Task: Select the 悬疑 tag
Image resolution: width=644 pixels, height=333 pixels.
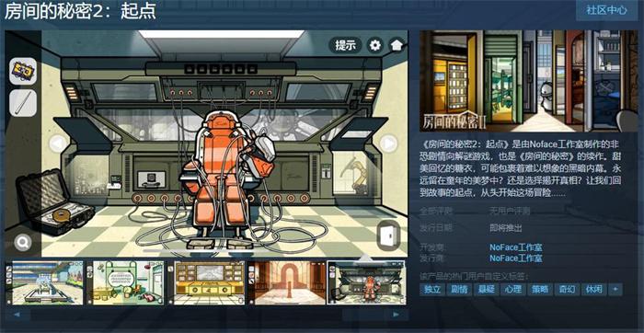Action: pyautogui.click(x=486, y=289)
